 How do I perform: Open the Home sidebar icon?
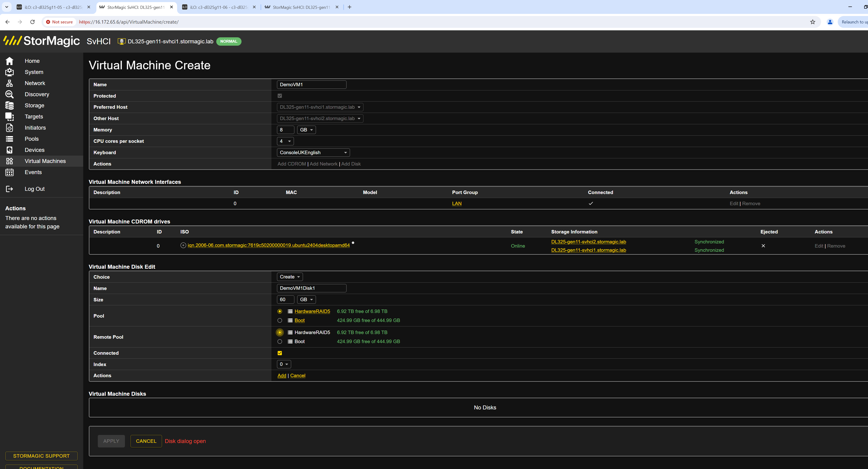pyautogui.click(x=10, y=61)
